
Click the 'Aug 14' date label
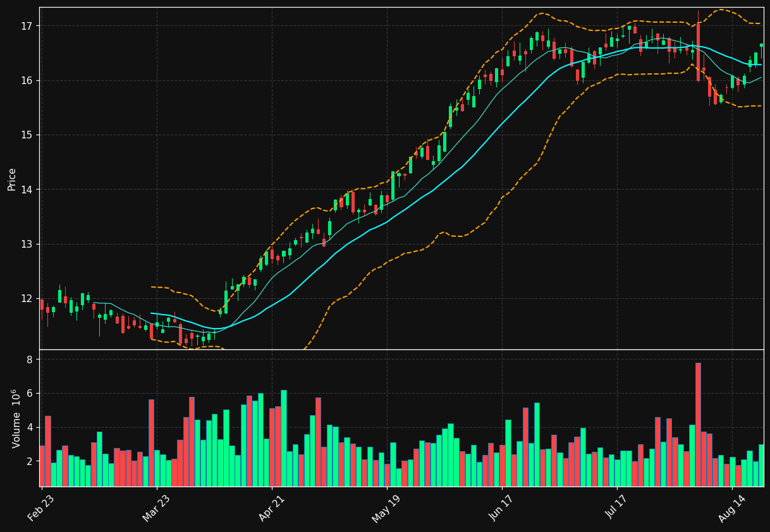pos(731,509)
